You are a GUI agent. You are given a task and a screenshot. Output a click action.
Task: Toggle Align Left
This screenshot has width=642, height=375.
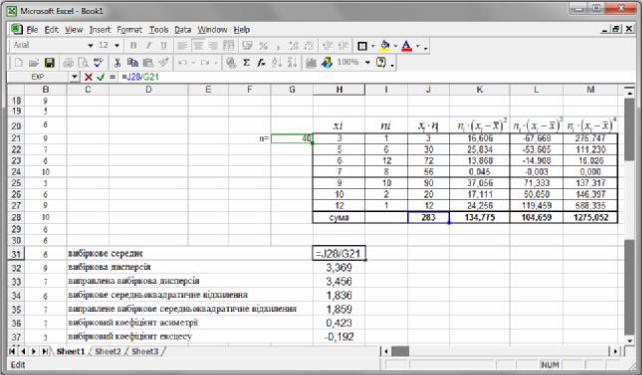click(x=182, y=45)
